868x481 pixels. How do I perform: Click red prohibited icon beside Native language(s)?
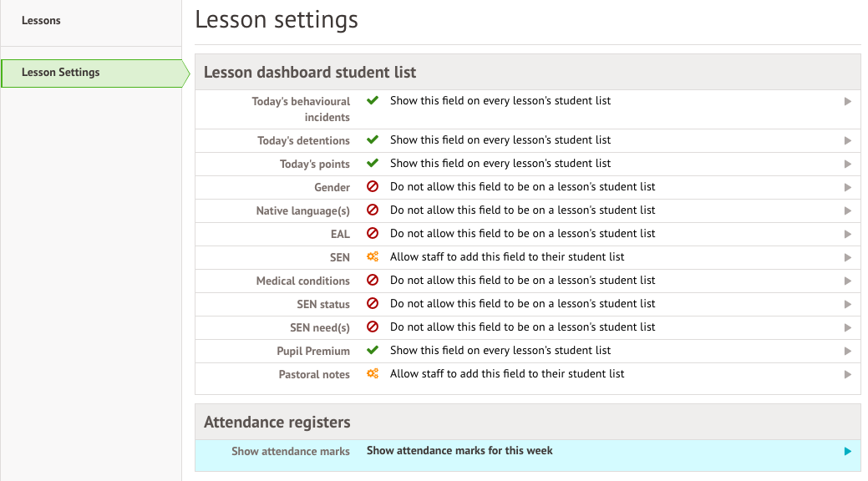click(x=373, y=210)
